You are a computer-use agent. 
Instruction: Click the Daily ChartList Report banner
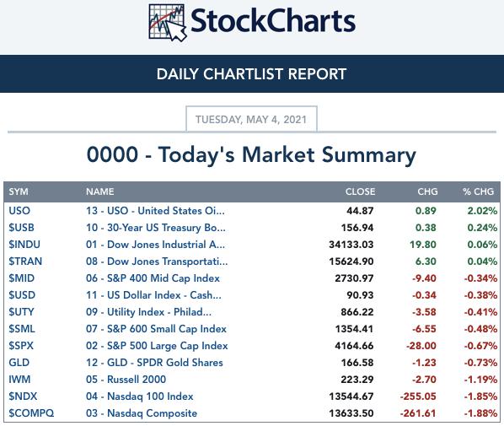coord(252,74)
